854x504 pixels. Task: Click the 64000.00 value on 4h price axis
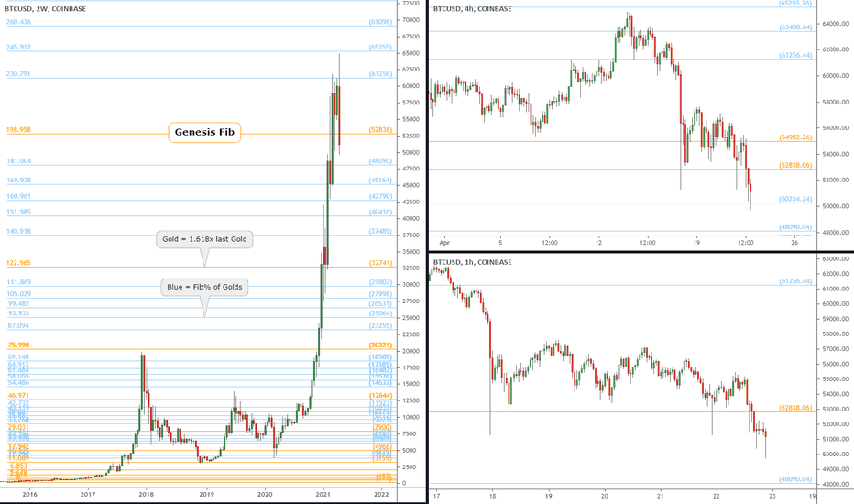(836, 24)
